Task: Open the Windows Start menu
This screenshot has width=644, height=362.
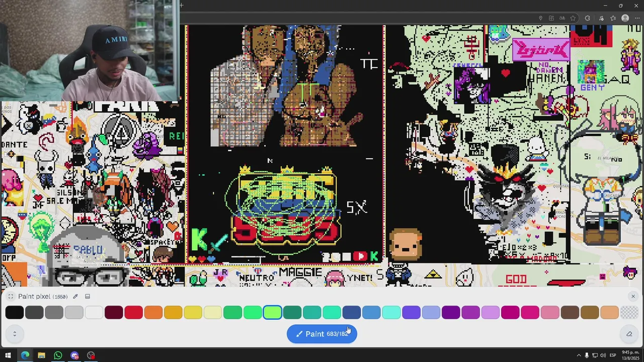Action: click(x=8, y=355)
